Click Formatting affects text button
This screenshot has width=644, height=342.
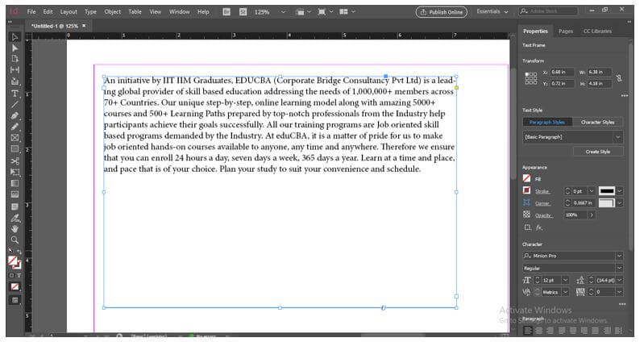click(19, 275)
